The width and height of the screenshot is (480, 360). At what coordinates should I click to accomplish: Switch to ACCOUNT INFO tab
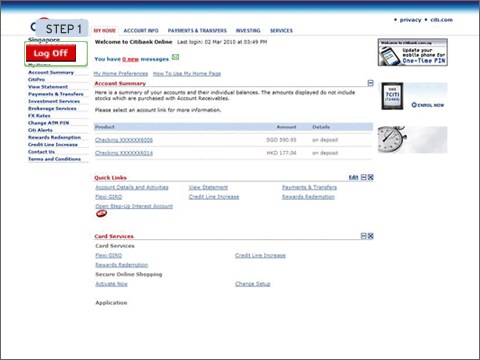pos(141,30)
